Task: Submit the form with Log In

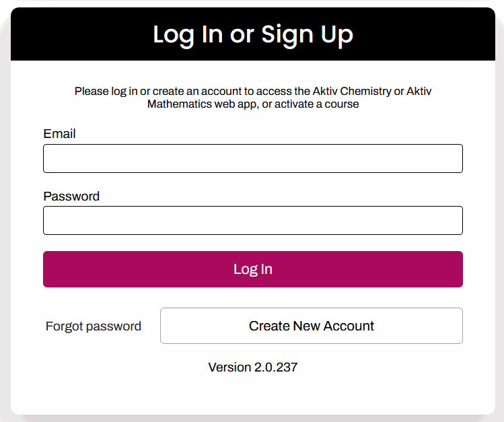Action: pos(252,269)
